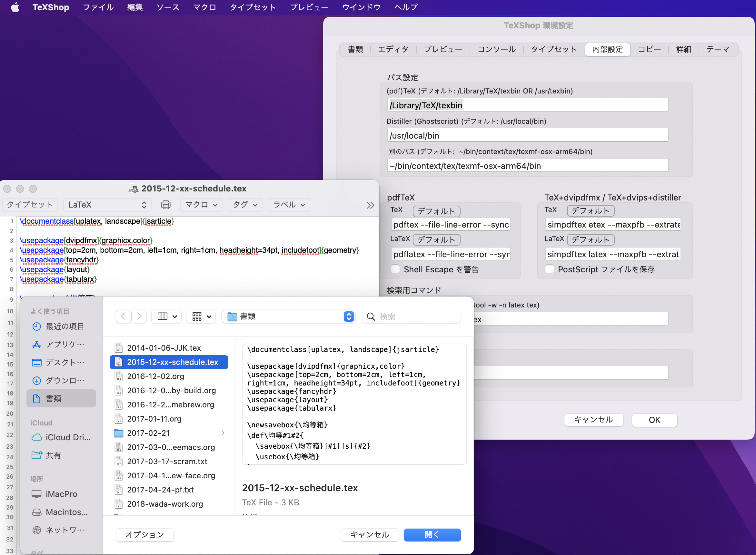This screenshot has height=555, width=756.
Task: Open the プレビュー menu in menu bar
Action: pyautogui.click(x=309, y=7)
